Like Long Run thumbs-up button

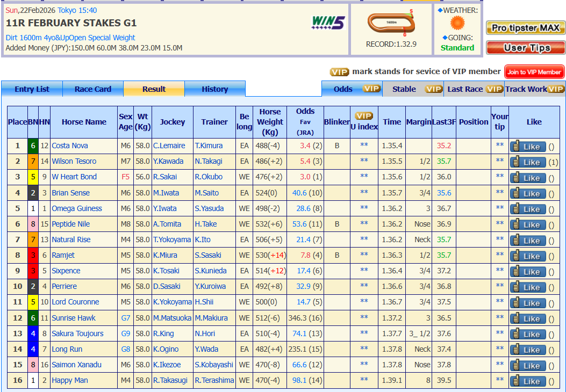click(x=528, y=350)
